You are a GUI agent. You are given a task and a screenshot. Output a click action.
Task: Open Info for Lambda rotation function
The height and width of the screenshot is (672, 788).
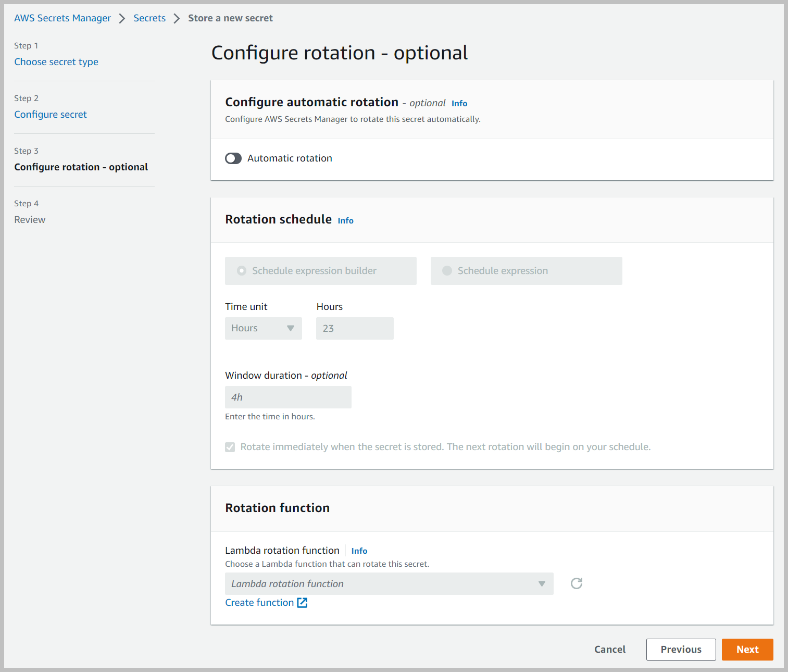coord(359,551)
